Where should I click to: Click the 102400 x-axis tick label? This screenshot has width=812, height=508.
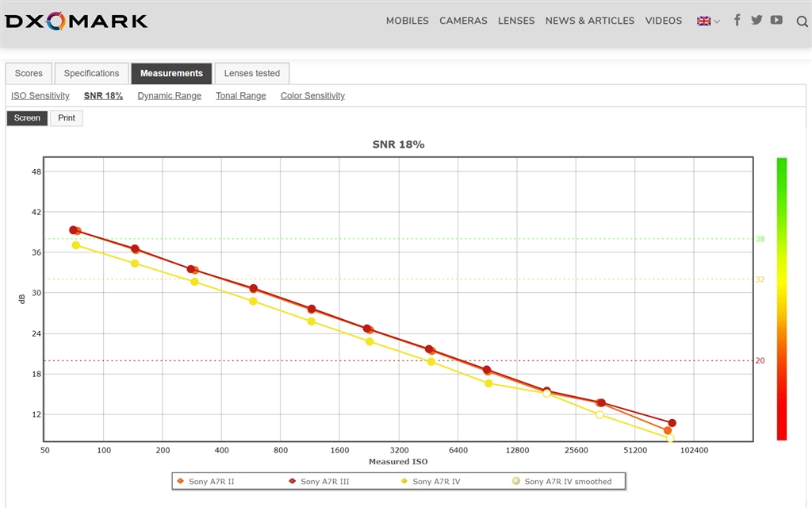pos(694,450)
